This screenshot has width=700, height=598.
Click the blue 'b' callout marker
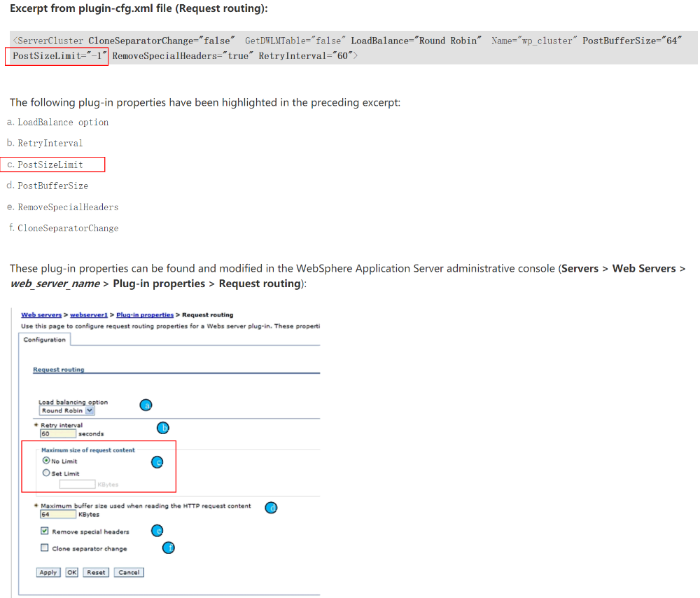click(x=163, y=428)
